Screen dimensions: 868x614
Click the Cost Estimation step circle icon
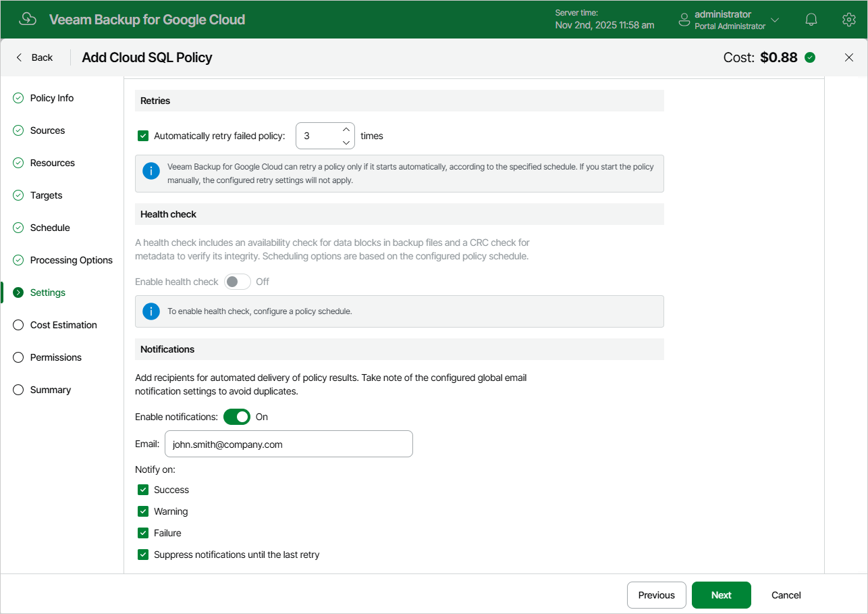tap(18, 325)
